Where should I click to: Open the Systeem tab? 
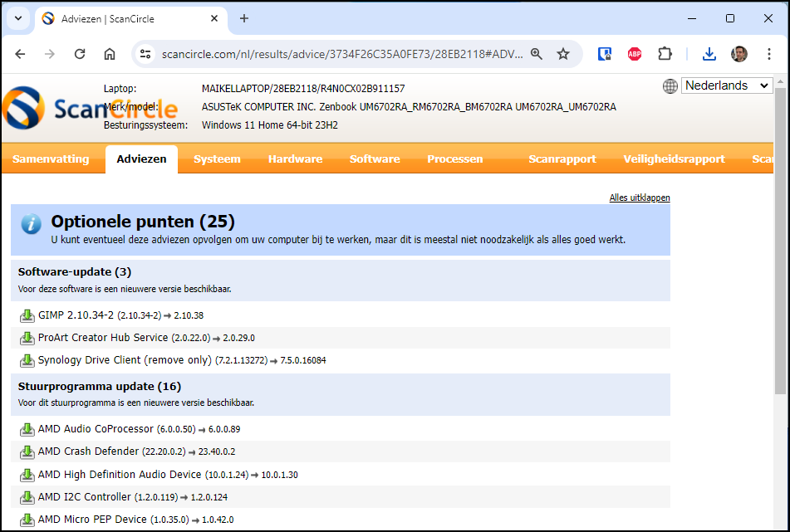[217, 159]
